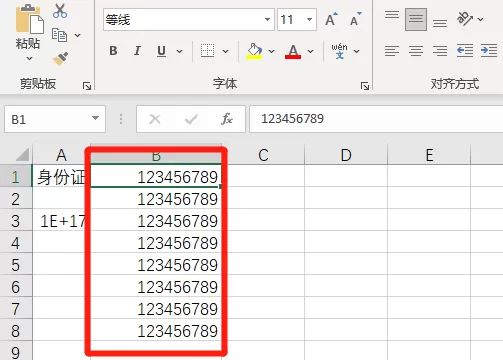Screen dimensions: 503x360
Task: Click the insert function fx icon
Action: (227, 119)
